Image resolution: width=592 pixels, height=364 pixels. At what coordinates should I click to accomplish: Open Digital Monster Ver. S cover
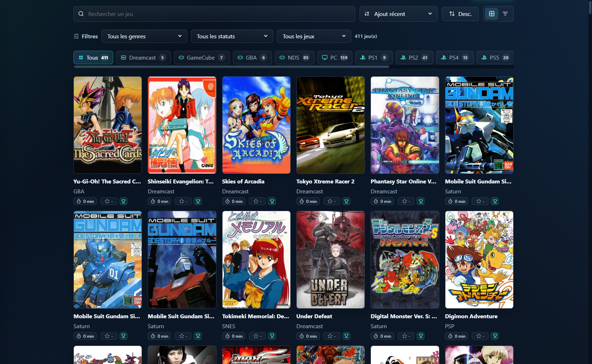point(405,260)
